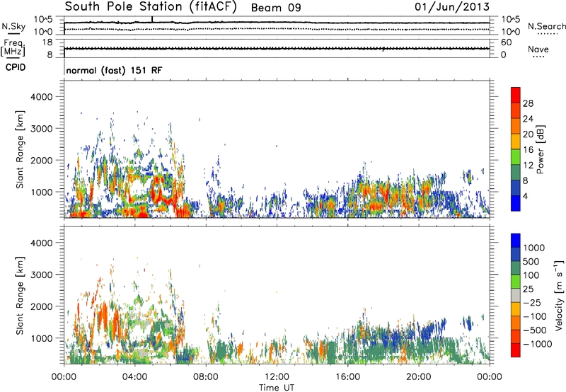Viewport: 566px width, 392px height.
Task: Click the Velocity [m s-1] colorbar label
Action: tap(559, 295)
